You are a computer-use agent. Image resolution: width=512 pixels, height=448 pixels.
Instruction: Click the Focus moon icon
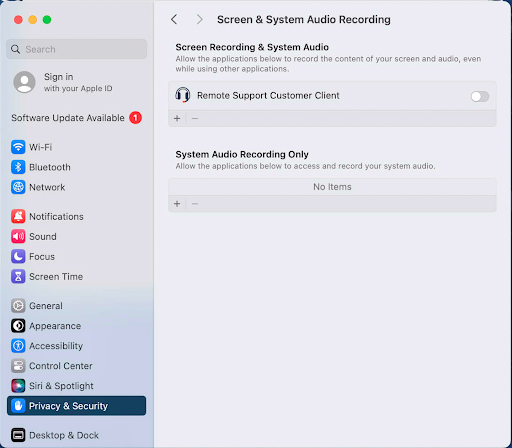point(18,256)
